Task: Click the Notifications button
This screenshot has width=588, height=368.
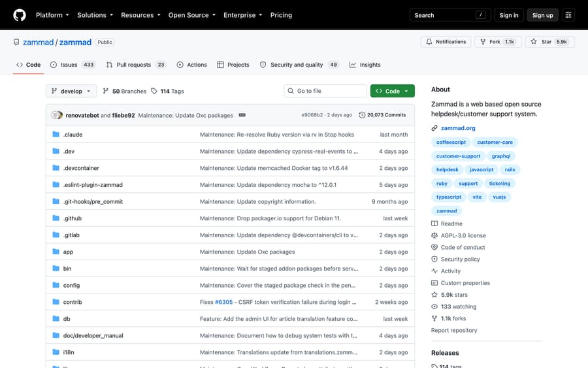Action: [x=446, y=42]
